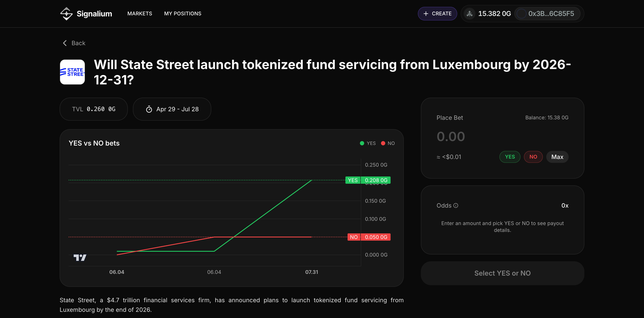Click the Odds info icon
The height and width of the screenshot is (318, 644).
[x=456, y=205]
